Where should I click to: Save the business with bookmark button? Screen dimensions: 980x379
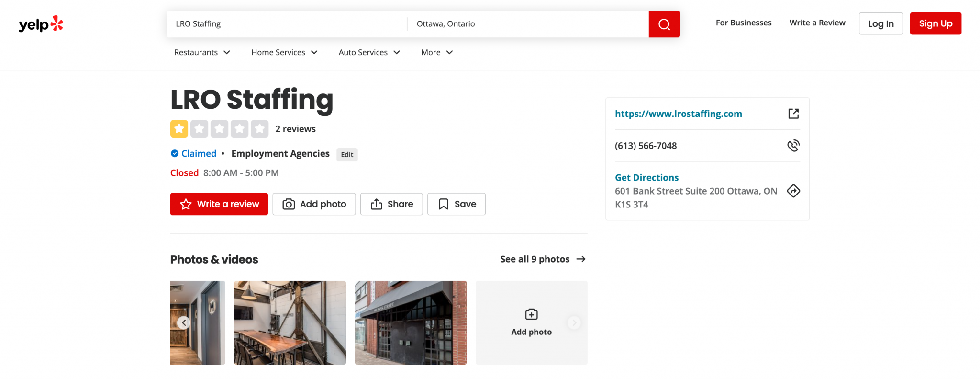pyautogui.click(x=456, y=204)
